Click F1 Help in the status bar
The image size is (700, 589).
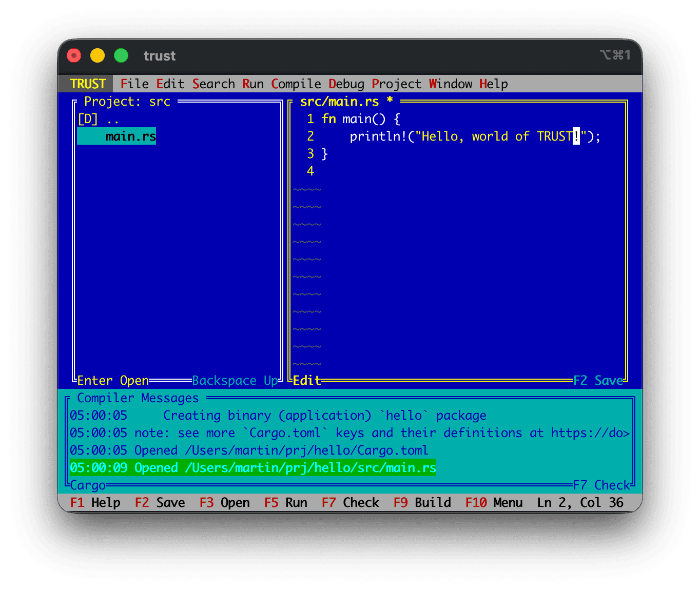95,503
